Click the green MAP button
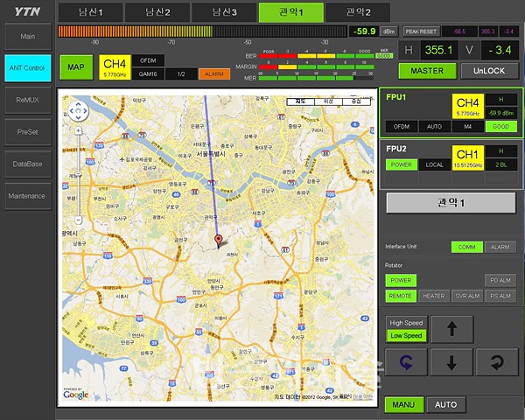The width and height of the screenshot is (525, 420). [76, 67]
